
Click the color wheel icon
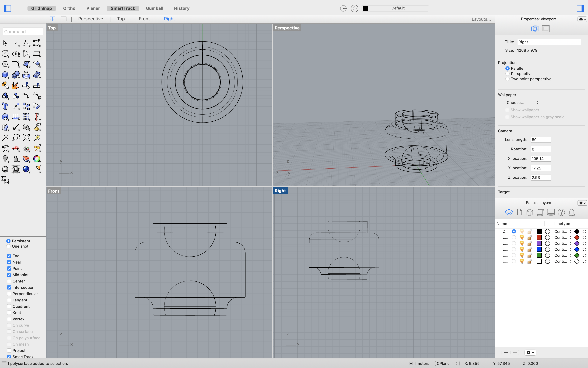37,159
